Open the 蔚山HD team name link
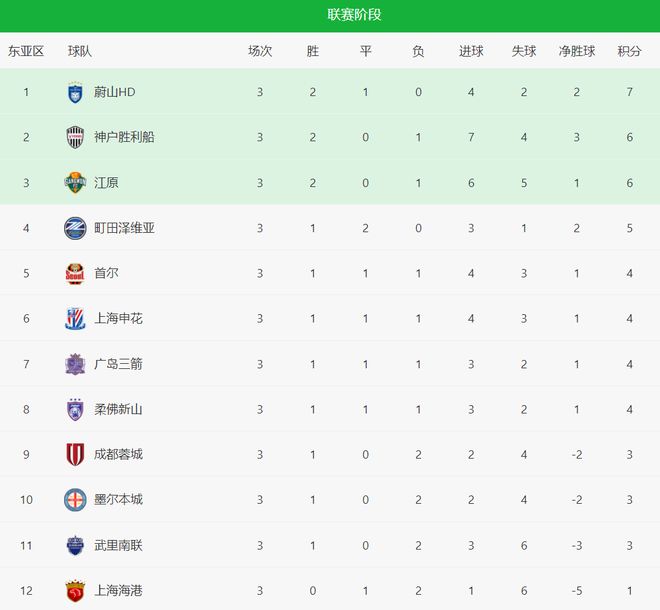Viewport: 660px width, 610px height. click(114, 92)
